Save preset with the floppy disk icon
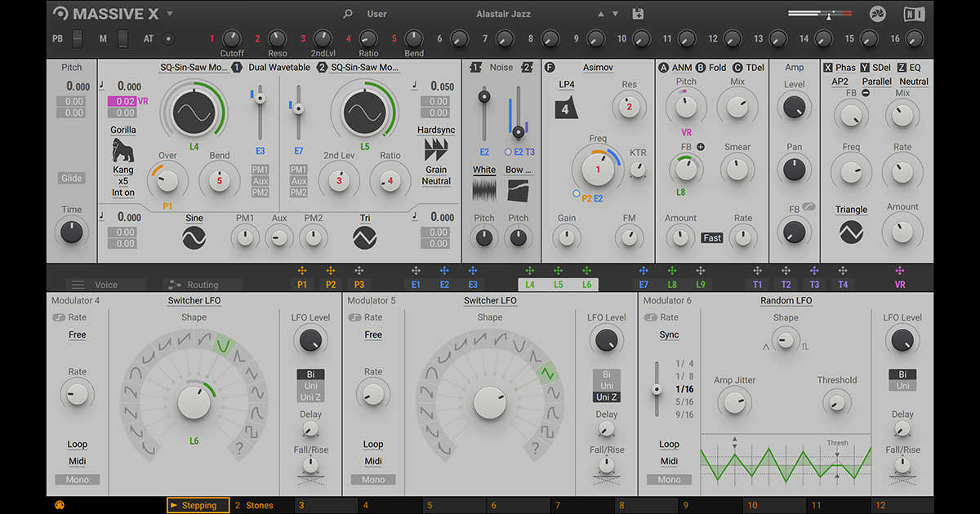 639,14
